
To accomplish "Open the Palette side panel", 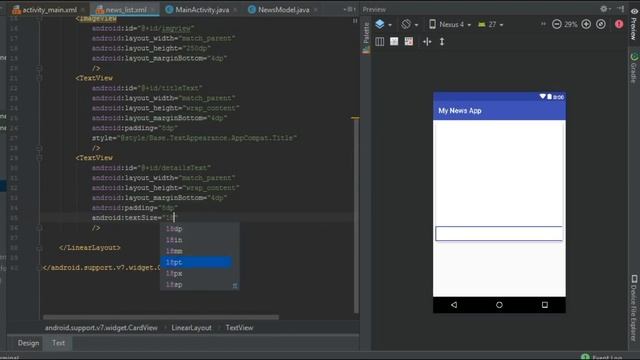I will pos(366,38).
